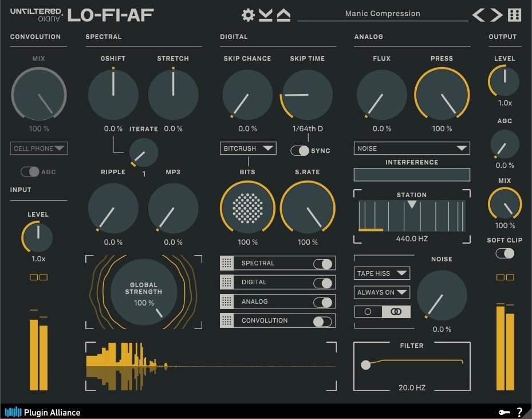The height and width of the screenshot is (419, 532).
Task: Go to next preset with right arrow
Action: coord(496,15)
